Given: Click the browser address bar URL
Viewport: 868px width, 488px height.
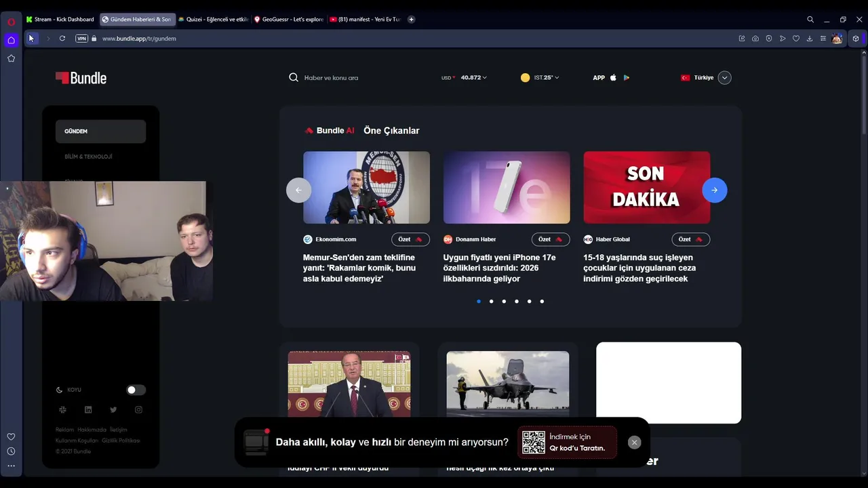Looking at the screenshot, I should [139, 39].
